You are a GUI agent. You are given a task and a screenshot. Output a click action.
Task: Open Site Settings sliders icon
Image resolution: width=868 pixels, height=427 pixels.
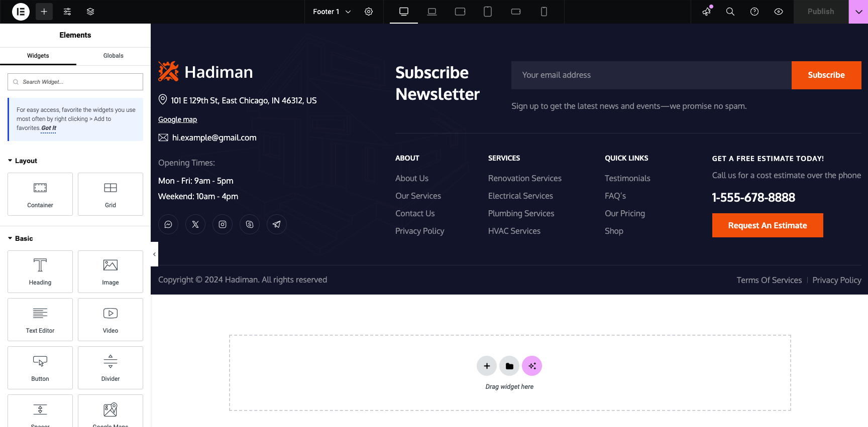click(67, 12)
